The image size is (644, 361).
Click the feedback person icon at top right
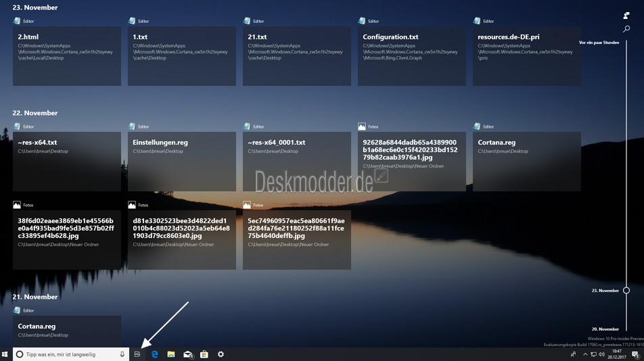point(626,15)
